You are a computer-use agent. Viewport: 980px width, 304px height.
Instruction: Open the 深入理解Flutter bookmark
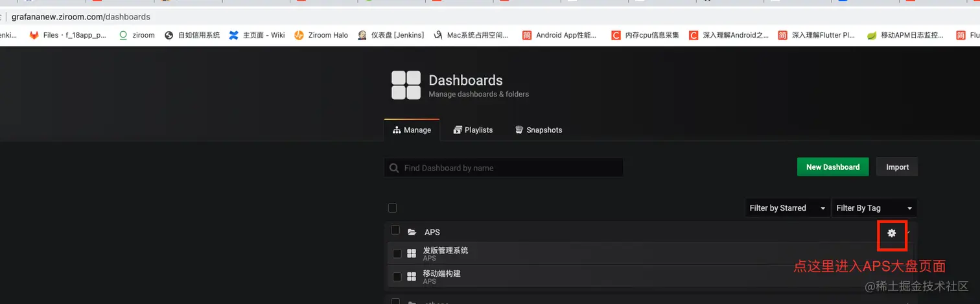tap(817, 35)
